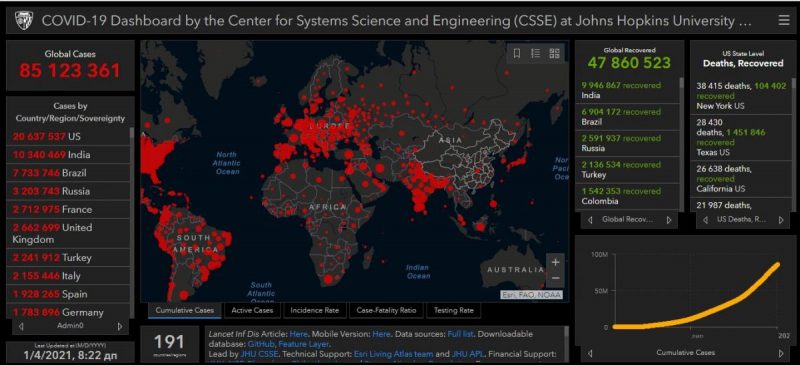Open the basemap gallery grid icon
This screenshot has height=365, width=800.
(554, 53)
